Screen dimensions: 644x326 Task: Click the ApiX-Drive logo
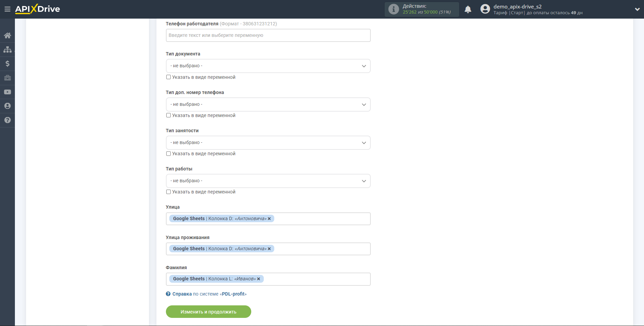(38, 9)
